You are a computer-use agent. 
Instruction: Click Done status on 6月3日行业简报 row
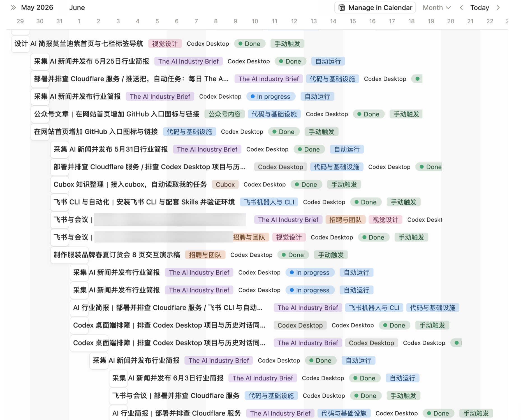[x=365, y=378]
